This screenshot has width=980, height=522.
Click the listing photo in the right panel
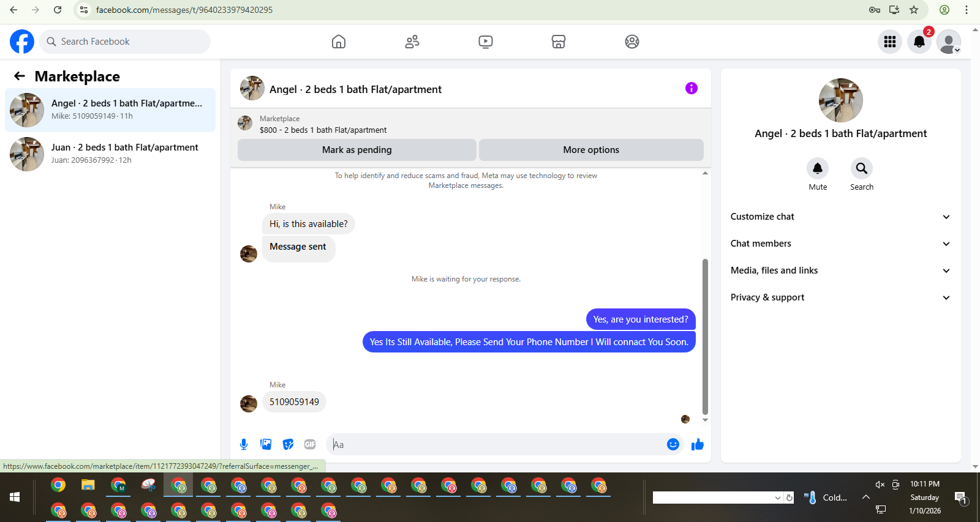click(841, 100)
